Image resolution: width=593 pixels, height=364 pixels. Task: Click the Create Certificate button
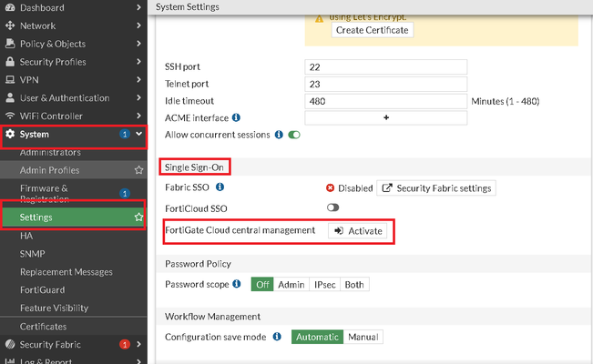372,30
